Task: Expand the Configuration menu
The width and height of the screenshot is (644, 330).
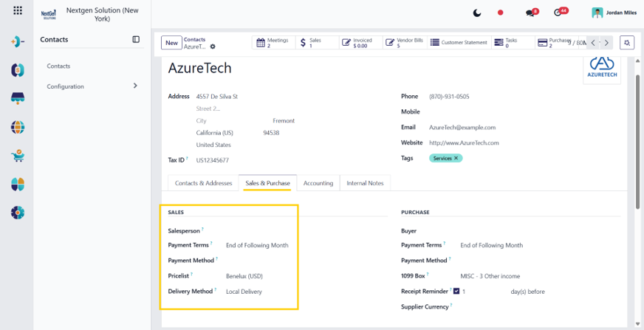Action: click(92, 86)
